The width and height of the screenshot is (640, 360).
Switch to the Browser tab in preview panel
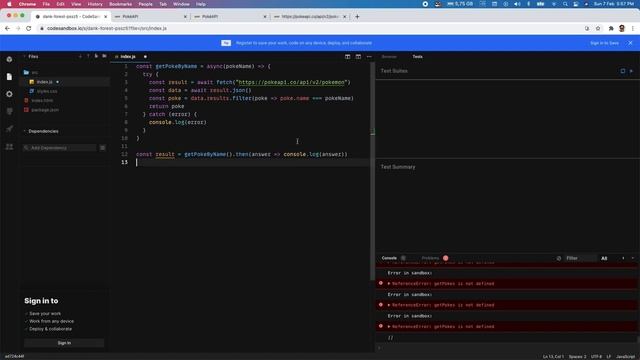point(389,57)
